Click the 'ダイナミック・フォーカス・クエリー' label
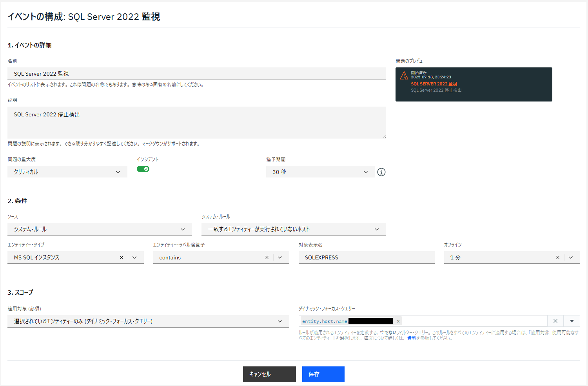588x386 pixels. [x=327, y=309]
